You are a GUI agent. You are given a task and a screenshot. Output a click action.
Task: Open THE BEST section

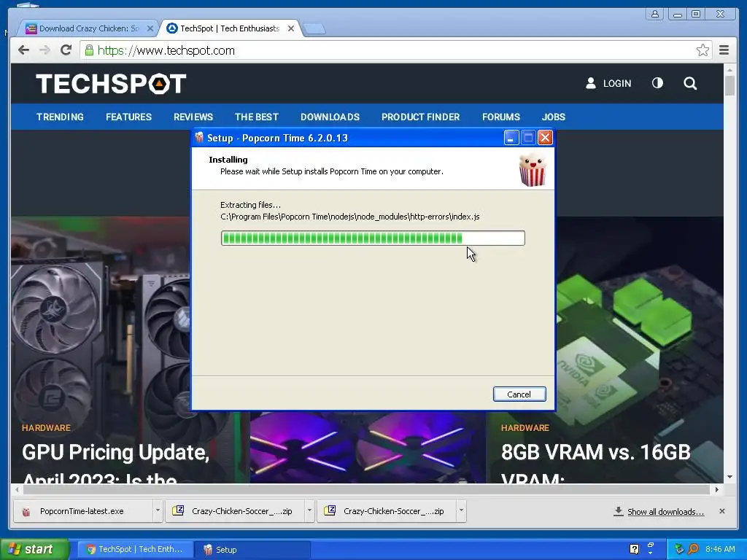click(256, 117)
